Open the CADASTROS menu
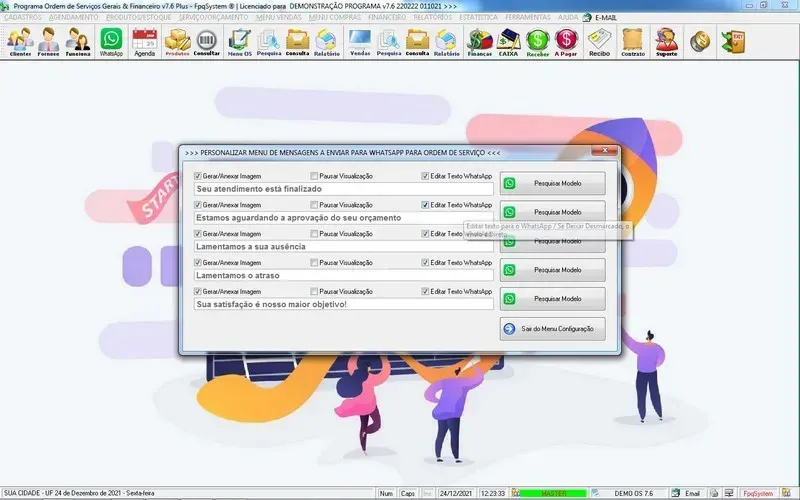 tap(23, 17)
